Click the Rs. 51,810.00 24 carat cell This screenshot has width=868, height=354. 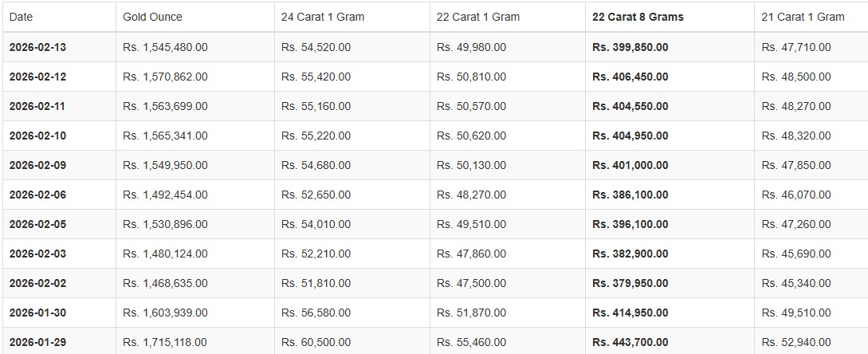coord(316,283)
